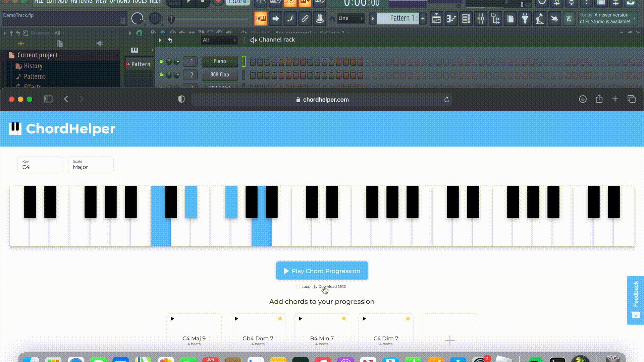Click the project picker pages icon in toolbar
Viewport: 644px width, 362px height.
pos(510,19)
